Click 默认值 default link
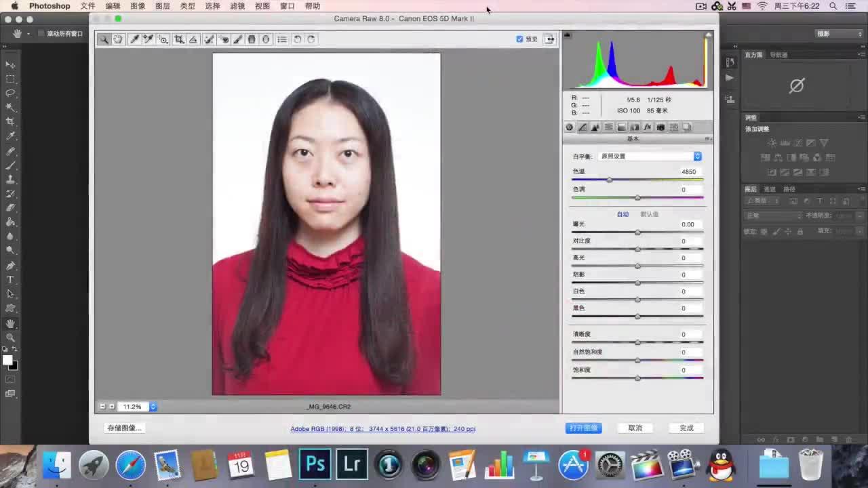 650,214
